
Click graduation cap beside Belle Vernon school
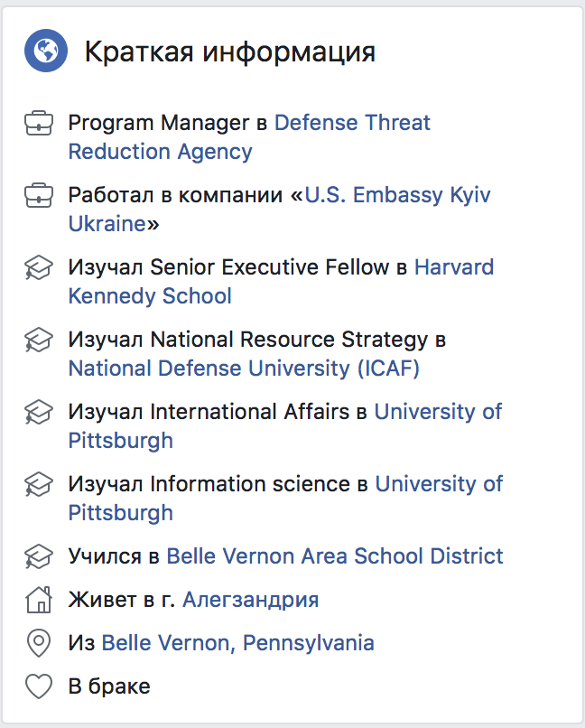pos(39,555)
